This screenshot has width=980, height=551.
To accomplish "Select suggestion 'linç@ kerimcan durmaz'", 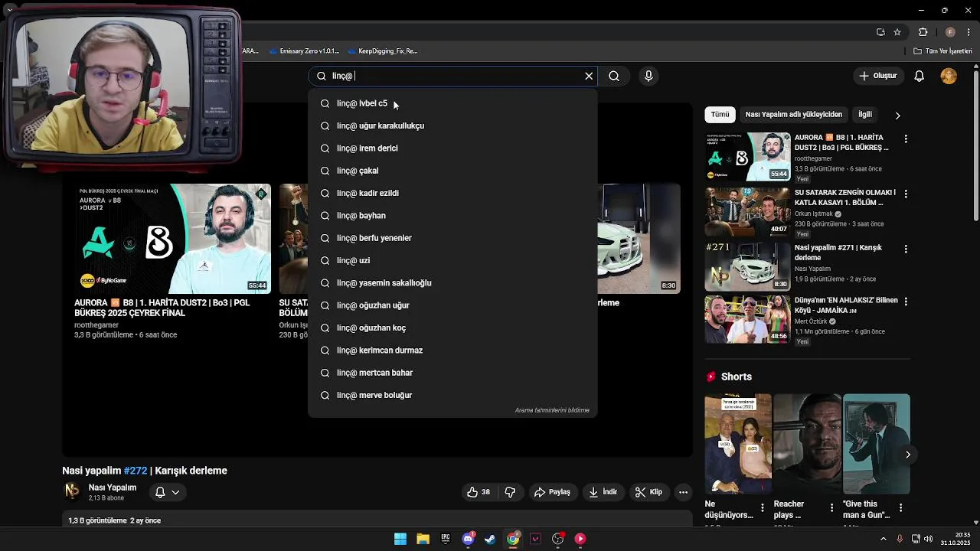I will [x=452, y=350].
